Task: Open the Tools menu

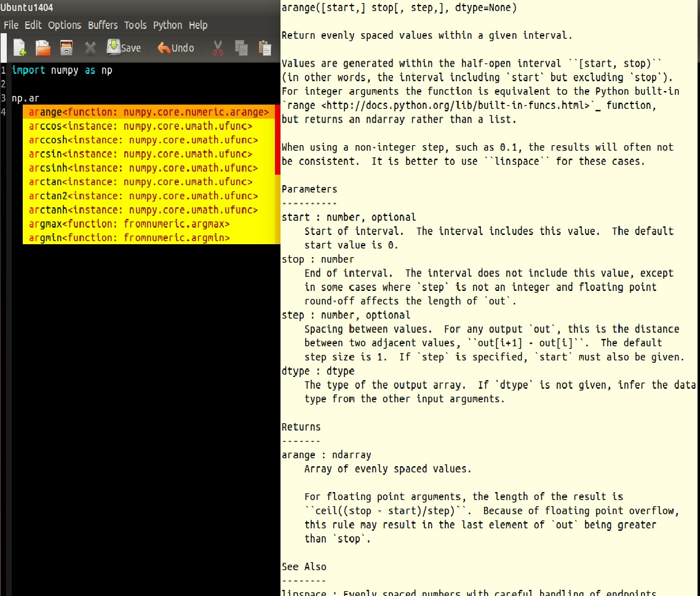Action: [x=135, y=25]
